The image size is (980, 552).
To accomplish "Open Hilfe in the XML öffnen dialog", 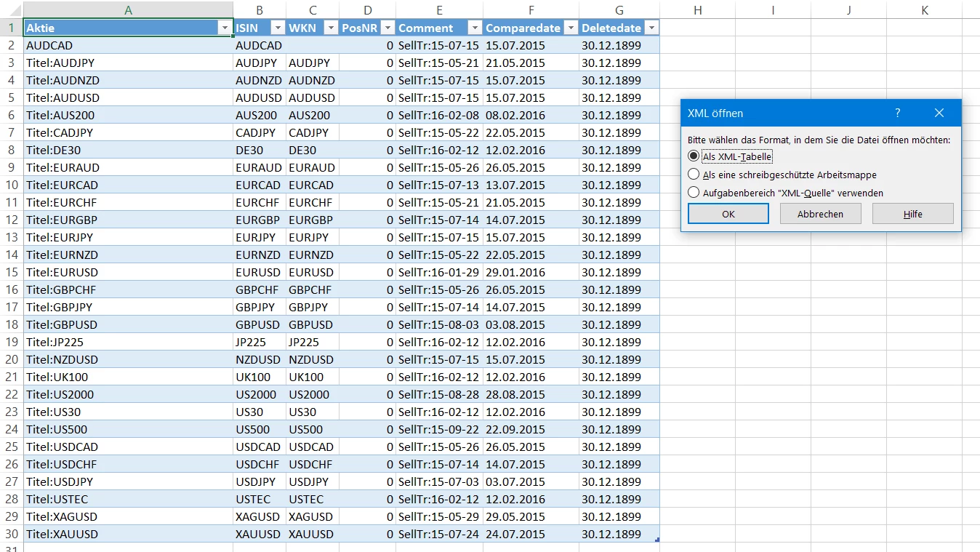I will pos(913,214).
